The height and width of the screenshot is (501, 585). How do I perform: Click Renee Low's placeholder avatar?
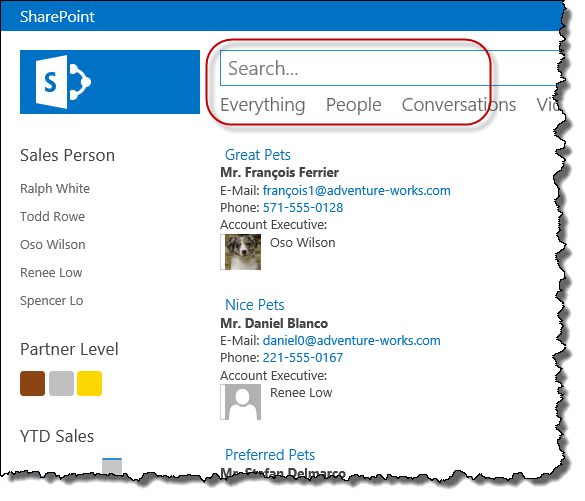243,402
